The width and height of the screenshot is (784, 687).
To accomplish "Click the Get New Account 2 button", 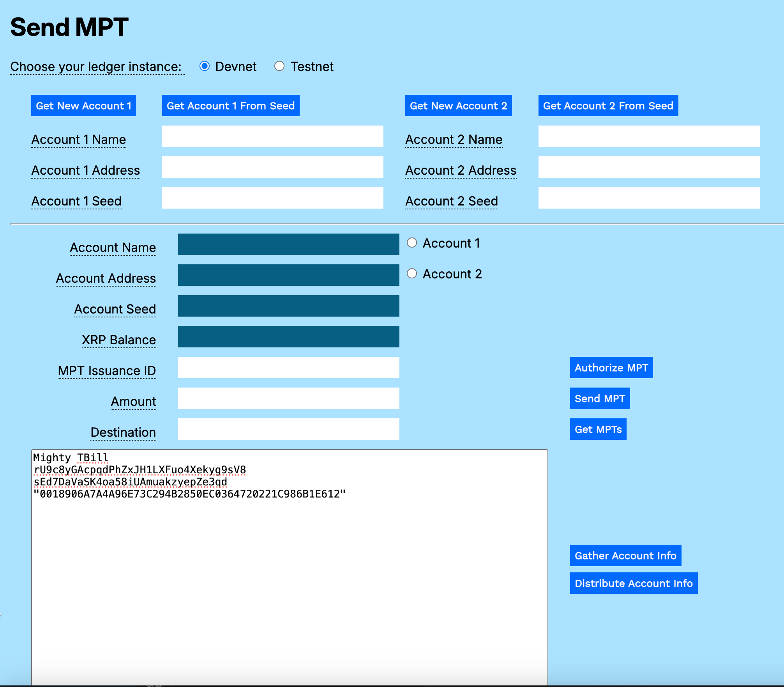I will coord(459,105).
